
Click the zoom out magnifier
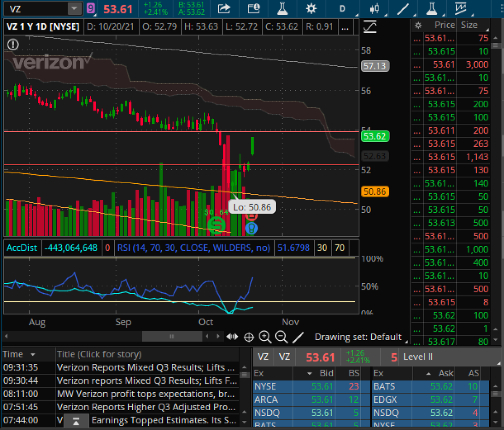pos(281,336)
